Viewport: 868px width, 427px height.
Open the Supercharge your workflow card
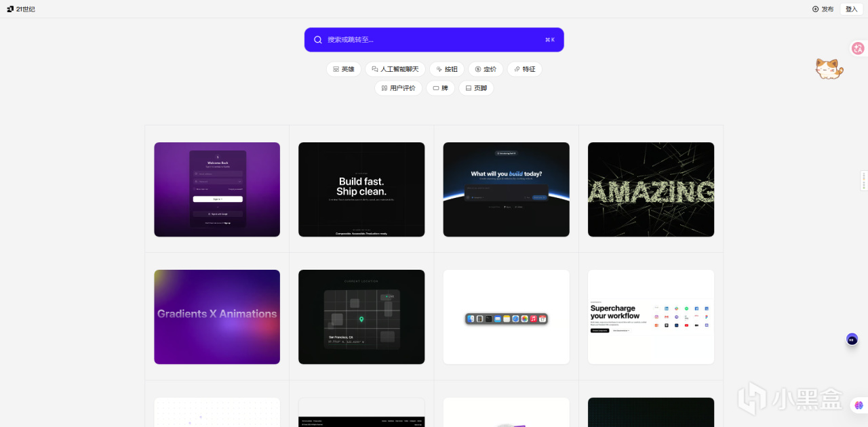tap(651, 317)
